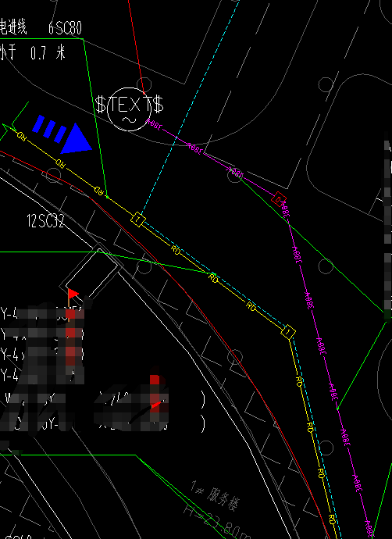Select the red diamond D junction box
This screenshot has height=539, width=392.
click(x=279, y=199)
